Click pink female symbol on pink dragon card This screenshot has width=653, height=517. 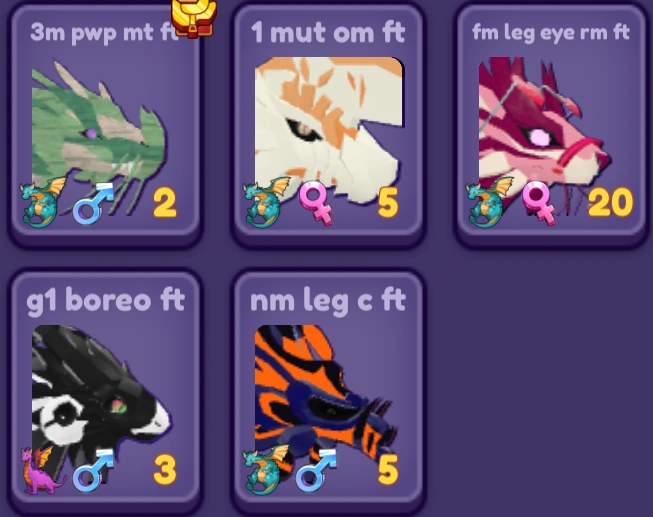pyautogui.click(x=539, y=203)
